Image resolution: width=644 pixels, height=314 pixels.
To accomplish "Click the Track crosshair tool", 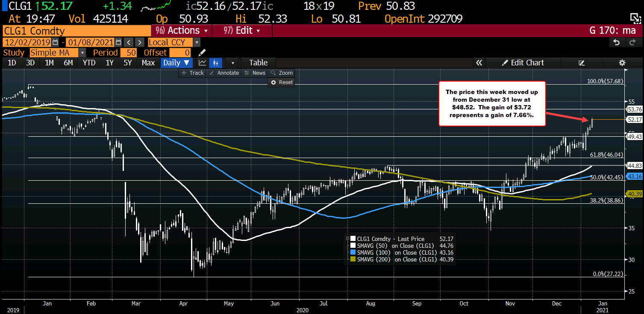I will [193, 73].
